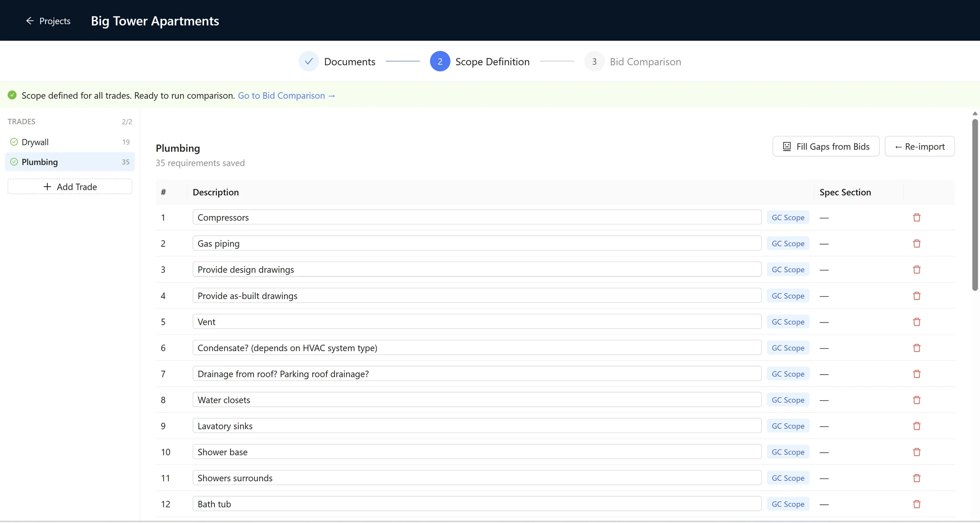Open Go to Bid Comparison link
The width and height of the screenshot is (980, 523).
pos(286,95)
